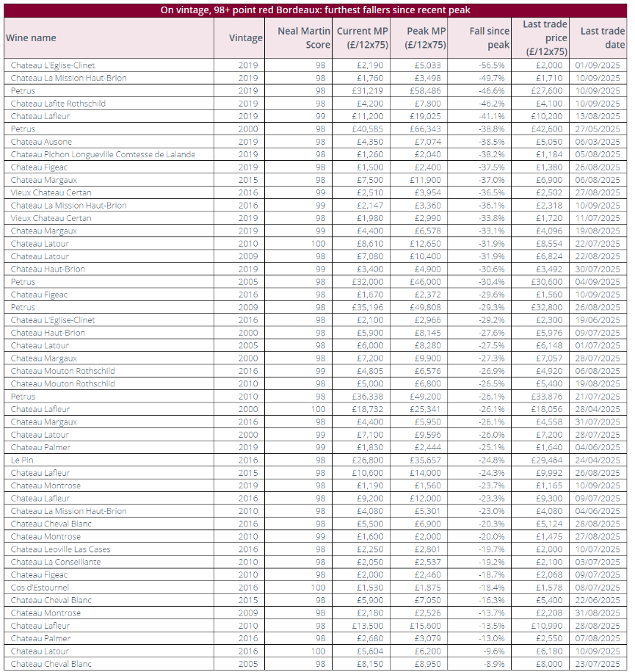Click Latour 2000 peak price £9,596
This screenshot has height=672, width=635.
[x=429, y=435]
